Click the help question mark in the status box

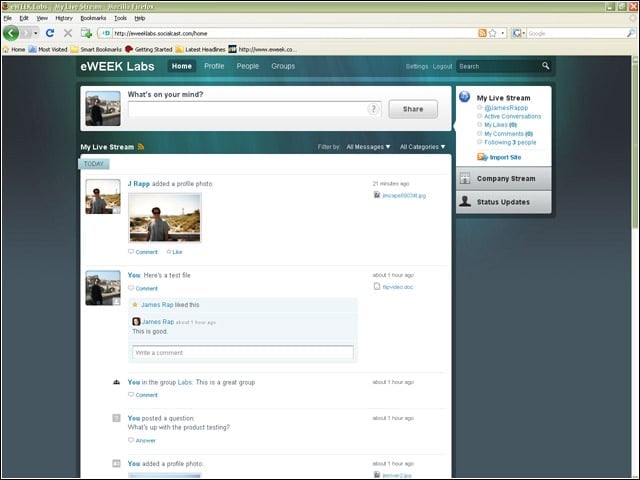pos(373,109)
